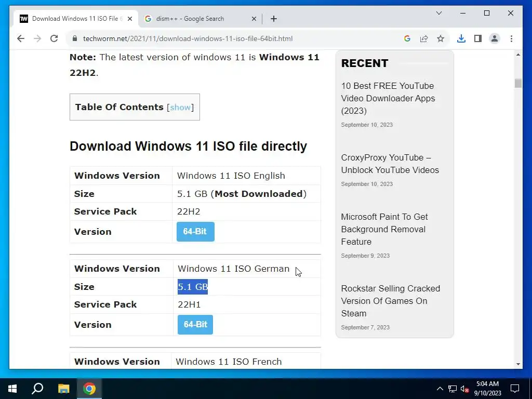Click the Chrome taskbar icon
The width and height of the screenshot is (532, 399).
tap(89, 389)
